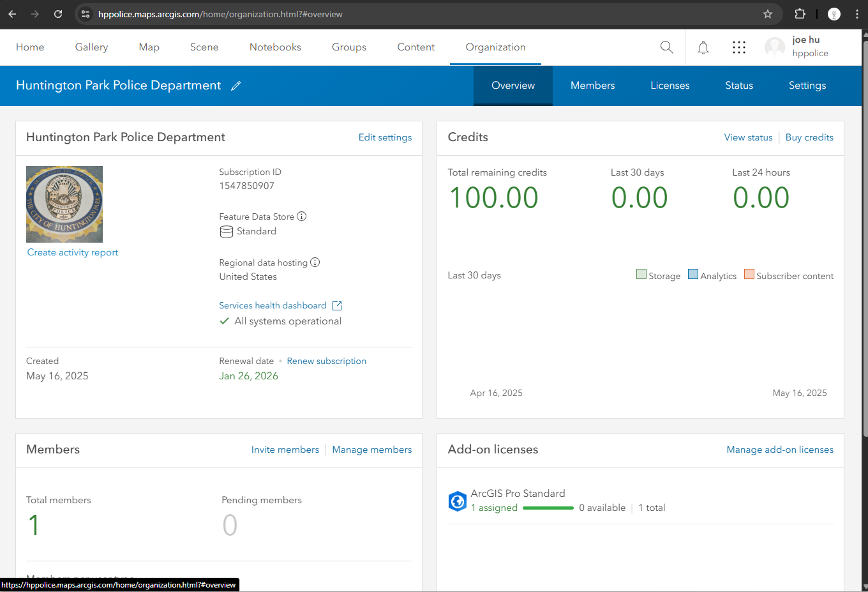868x592 pixels.
Task: Reload the page with refresh icon
Action: tap(58, 14)
